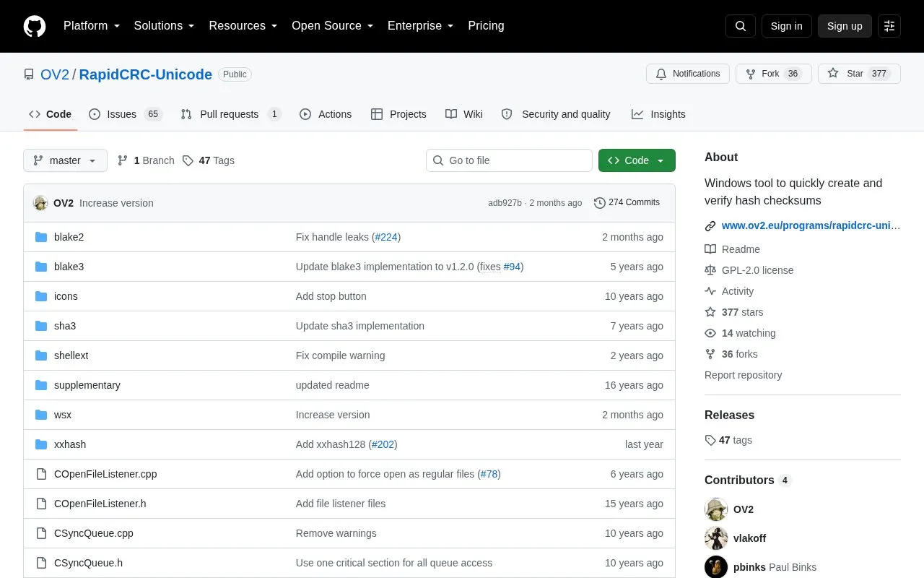Click the repository book icon beside OV2

[29, 74]
